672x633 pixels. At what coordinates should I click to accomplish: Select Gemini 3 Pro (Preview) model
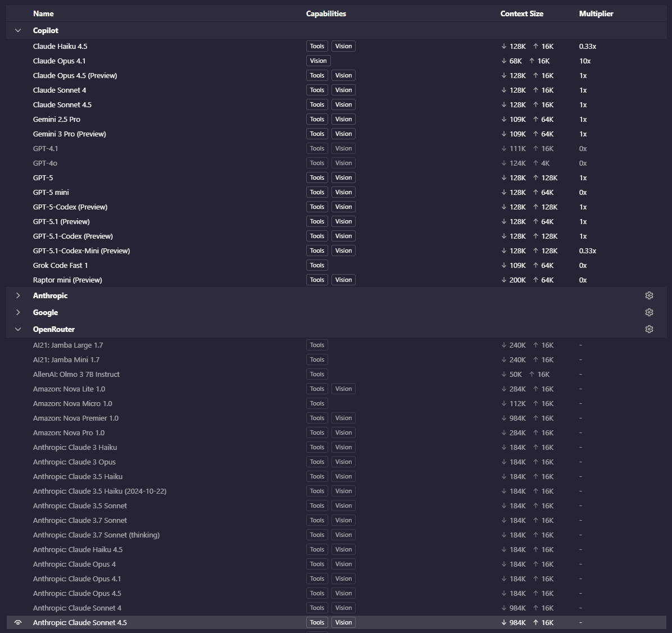tap(337, 134)
